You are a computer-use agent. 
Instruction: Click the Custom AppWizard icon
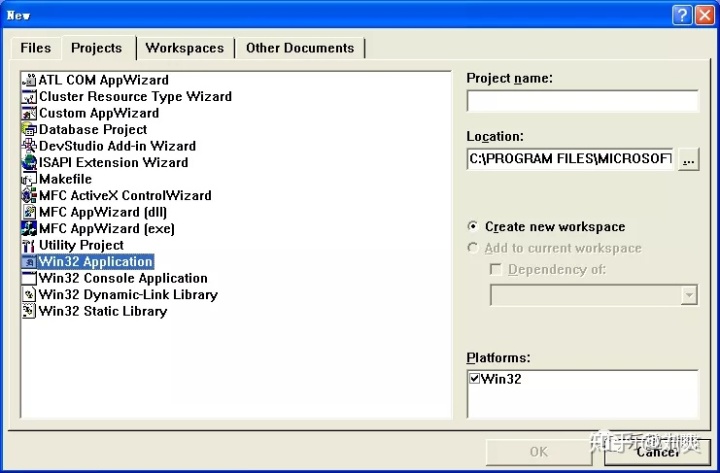(x=29, y=113)
